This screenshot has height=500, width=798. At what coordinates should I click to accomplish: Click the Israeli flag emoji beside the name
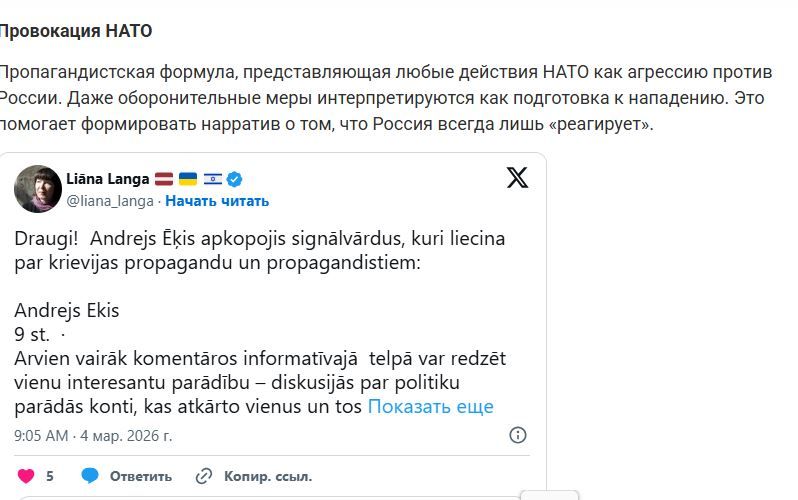coord(212,180)
